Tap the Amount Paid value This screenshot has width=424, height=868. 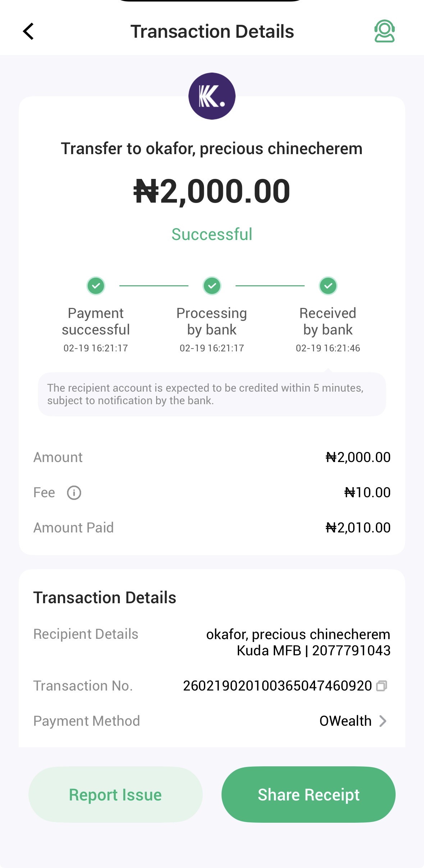(x=358, y=528)
